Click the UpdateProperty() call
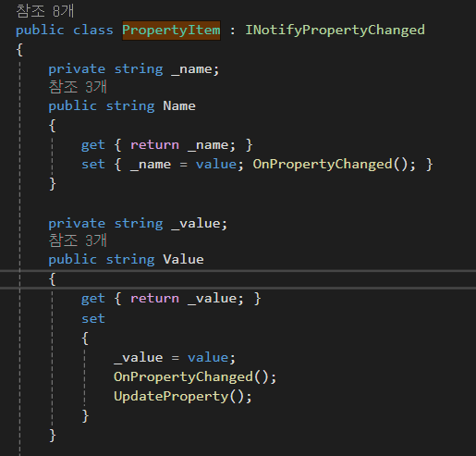The width and height of the screenshot is (476, 456). [183, 397]
